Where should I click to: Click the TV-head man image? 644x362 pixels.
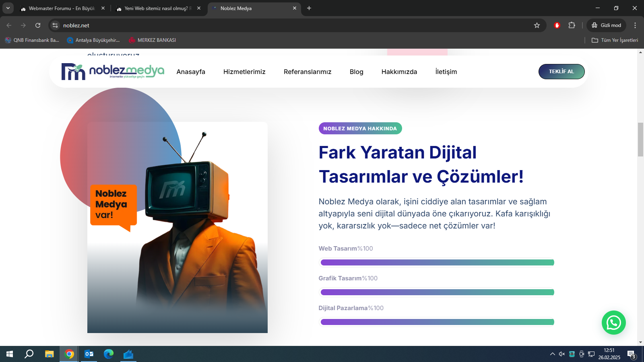178,227
